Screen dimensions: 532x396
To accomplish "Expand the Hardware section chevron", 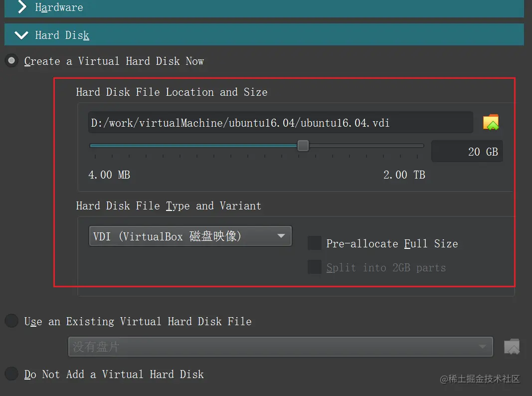I will point(21,7).
